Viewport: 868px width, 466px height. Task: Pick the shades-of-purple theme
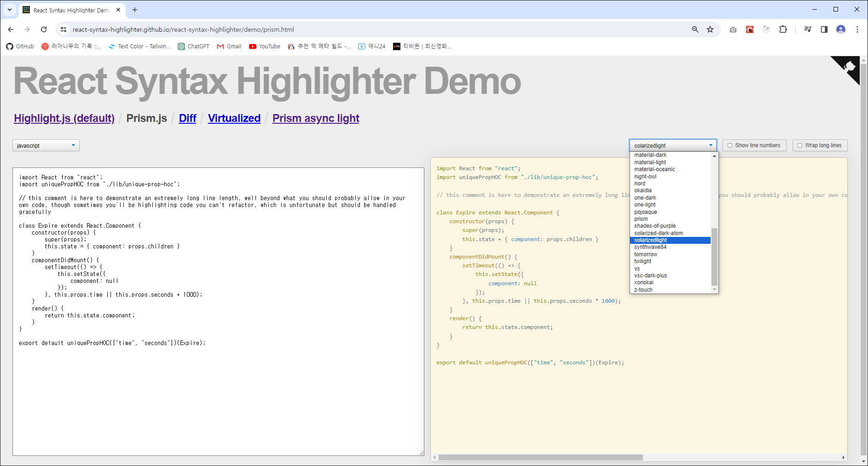click(x=670, y=226)
